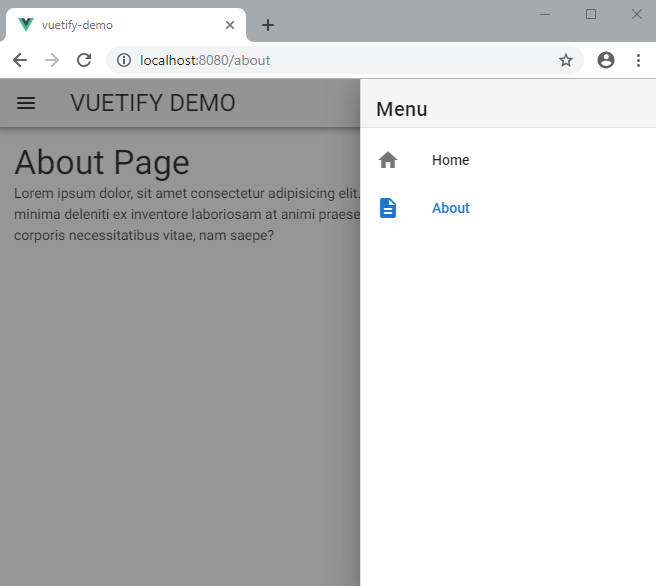
Task: Select the About menu item label
Action: [x=450, y=208]
